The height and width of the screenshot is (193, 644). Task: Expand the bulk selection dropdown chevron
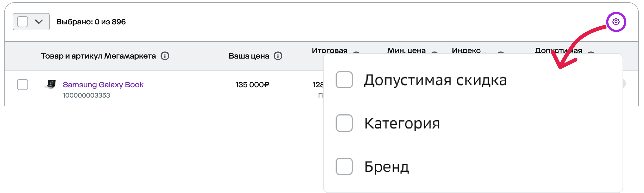(39, 22)
